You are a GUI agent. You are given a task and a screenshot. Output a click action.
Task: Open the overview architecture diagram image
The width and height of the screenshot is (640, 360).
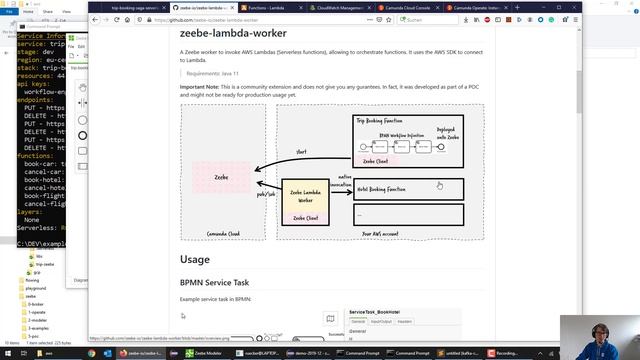[x=332, y=172]
